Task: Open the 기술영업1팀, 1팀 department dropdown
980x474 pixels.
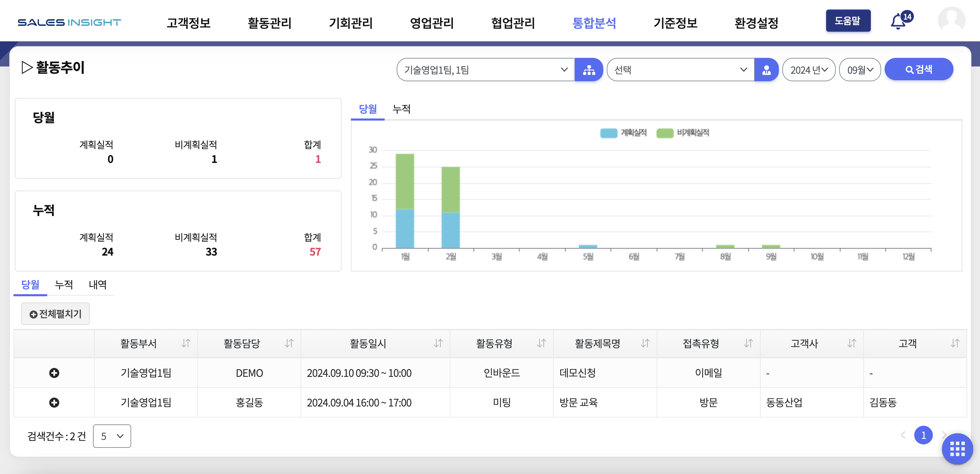Action: 485,70
